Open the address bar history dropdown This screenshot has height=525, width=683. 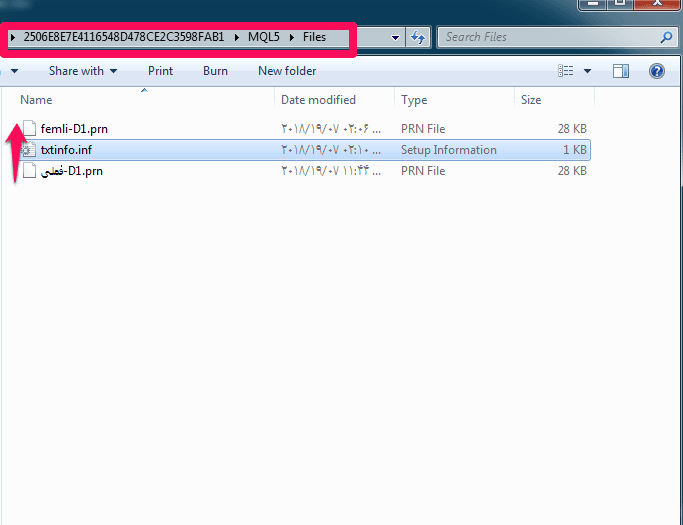click(x=395, y=37)
